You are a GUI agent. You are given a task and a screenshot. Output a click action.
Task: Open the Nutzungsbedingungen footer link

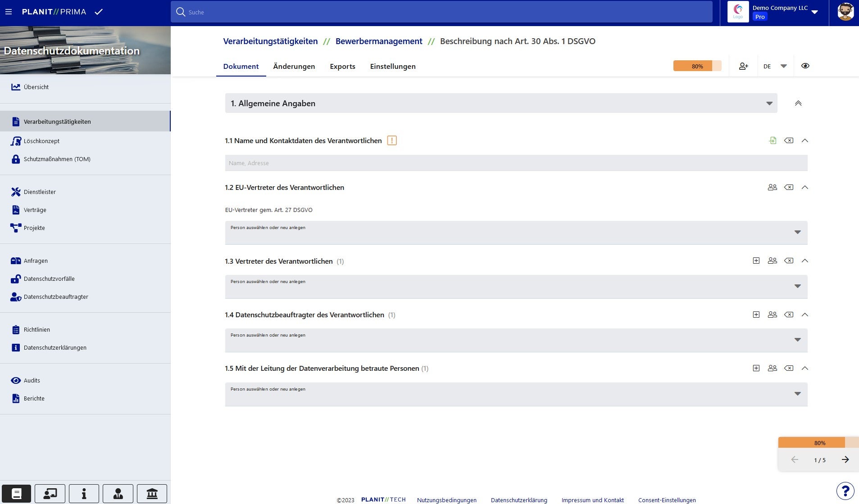(447, 500)
